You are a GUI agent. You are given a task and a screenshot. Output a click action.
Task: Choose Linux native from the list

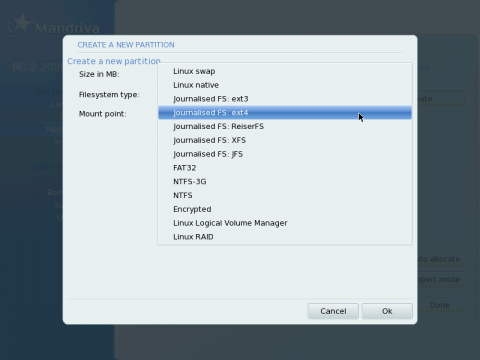[x=285, y=85]
